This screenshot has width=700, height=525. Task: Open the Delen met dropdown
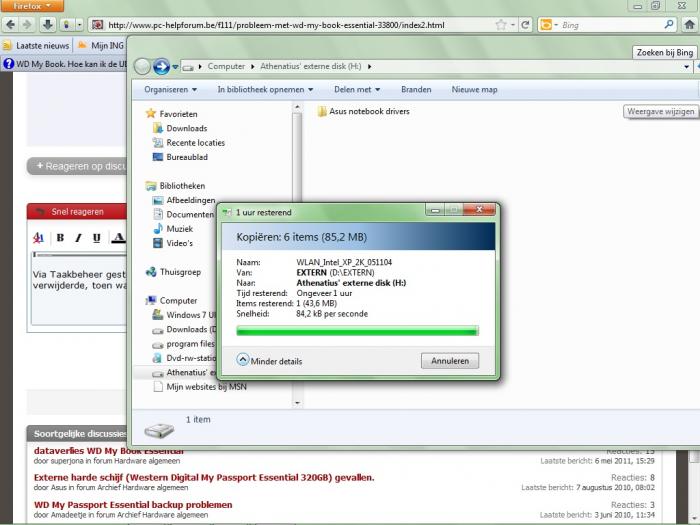(x=357, y=89)
